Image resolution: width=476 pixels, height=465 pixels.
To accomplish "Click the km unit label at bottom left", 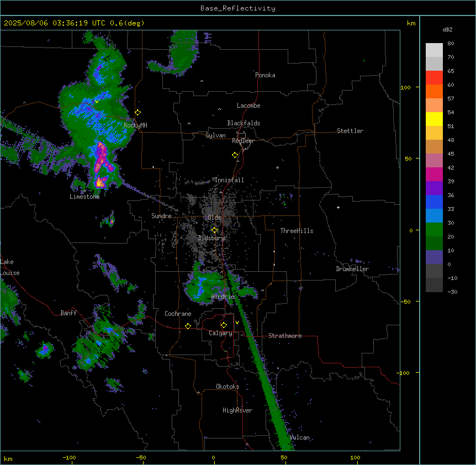I will [x=8, y=458].
